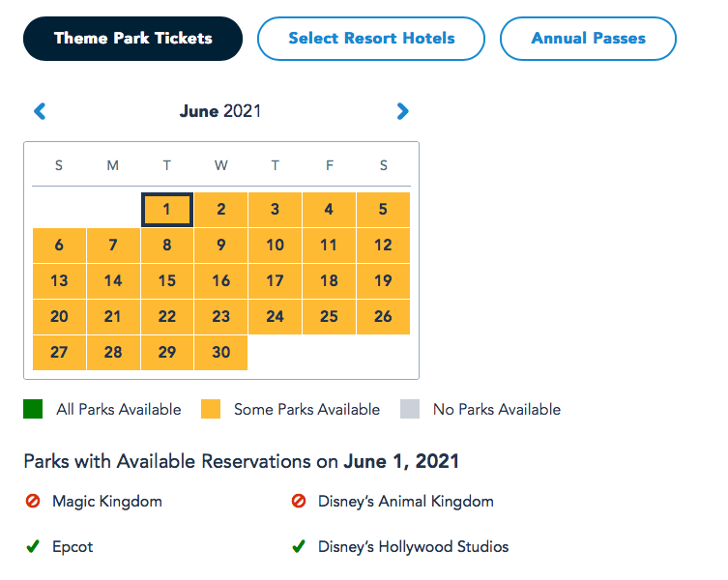Advance to the next month arrow
This screenshot has height=580, width=728.
tap(403, 111)
